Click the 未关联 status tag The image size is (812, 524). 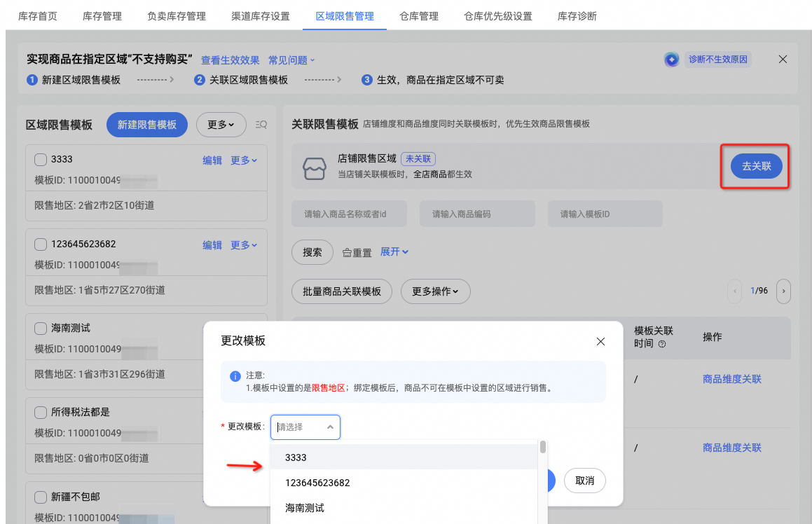coord(418,159)
